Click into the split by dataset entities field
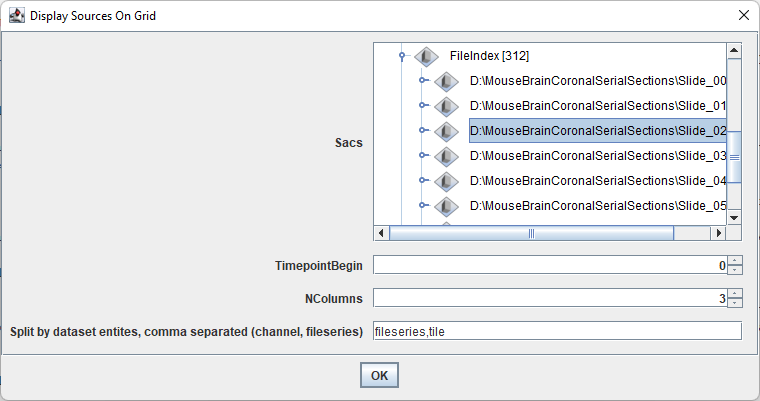Viewport: 760px width, 401px height. pyautogui.click(x=557, y=331)
